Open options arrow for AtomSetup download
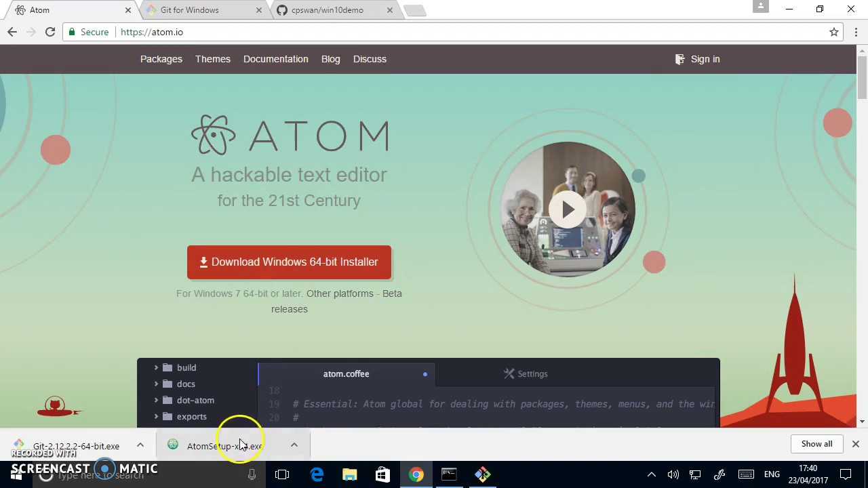The width and height of the screenshot is (868, 488). tap(294, 445)
